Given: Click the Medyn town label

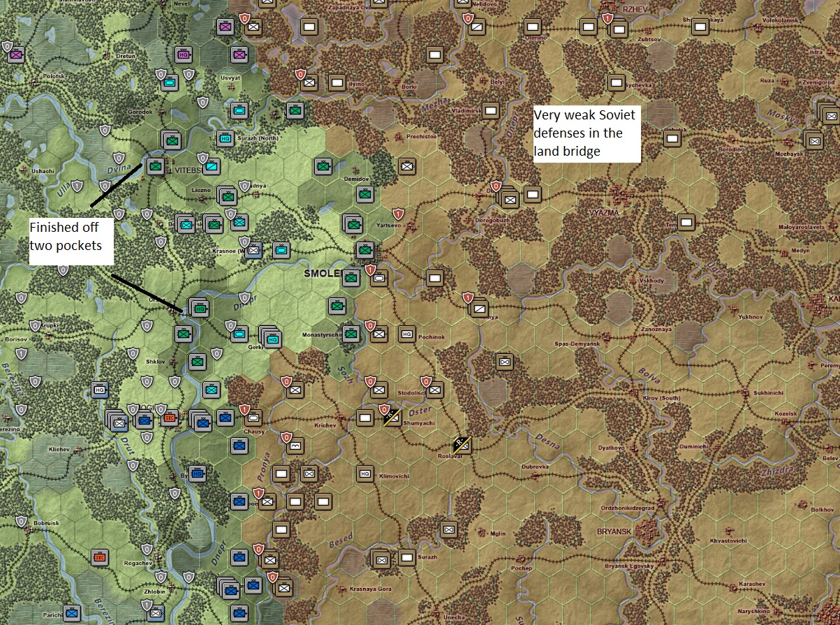Looking at the screenshot, I should pyautogui.click(x=801, y=250).
